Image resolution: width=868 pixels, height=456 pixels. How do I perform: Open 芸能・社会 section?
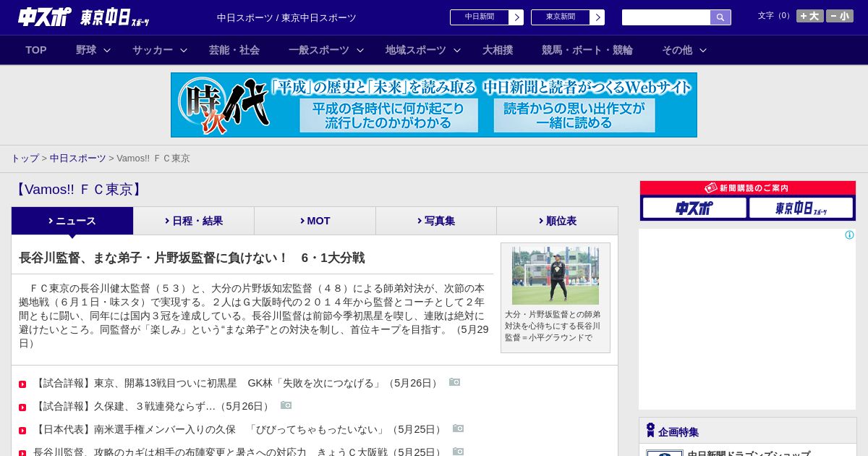coord(234,50)
